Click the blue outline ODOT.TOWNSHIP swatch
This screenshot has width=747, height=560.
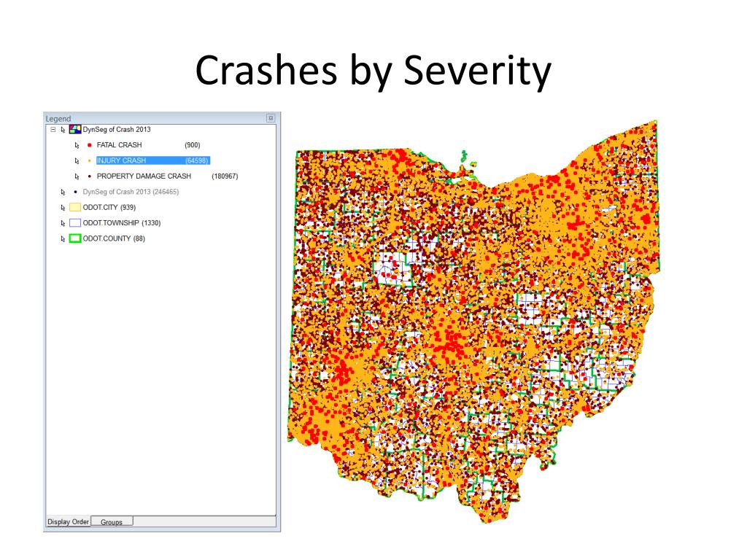click(75, 223)
